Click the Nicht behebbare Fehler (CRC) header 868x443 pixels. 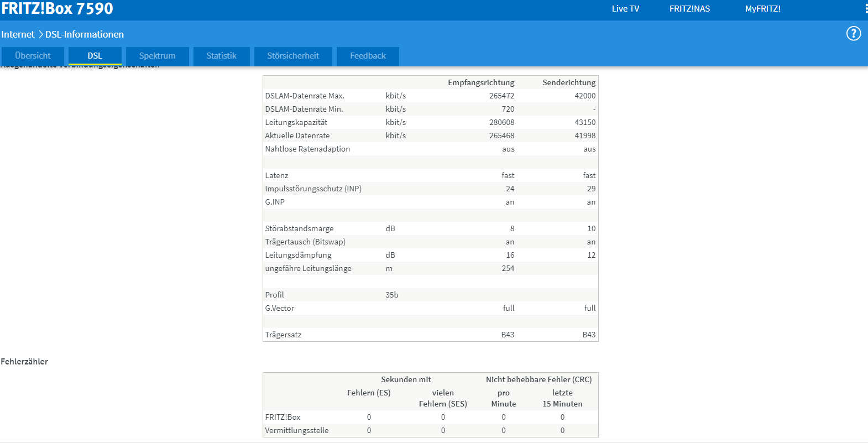[x=539, y=379]
